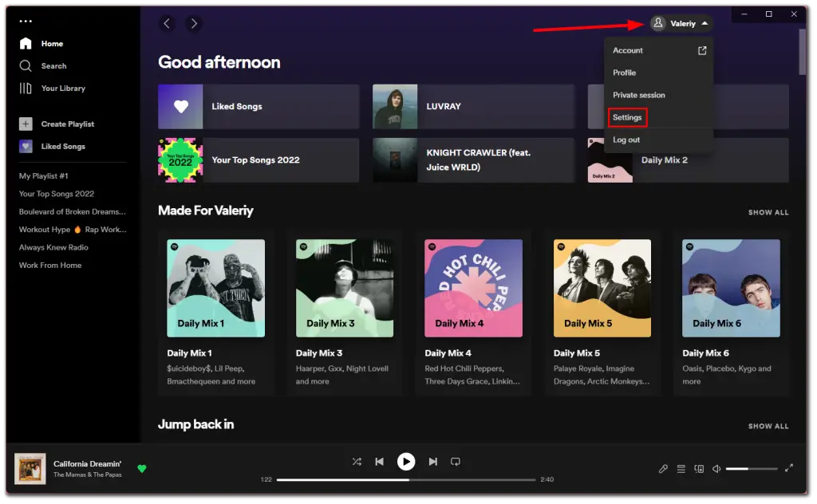This screenshot has height=504, width=817.
Task: Enter full screen mode
Action: coord(788,469)
